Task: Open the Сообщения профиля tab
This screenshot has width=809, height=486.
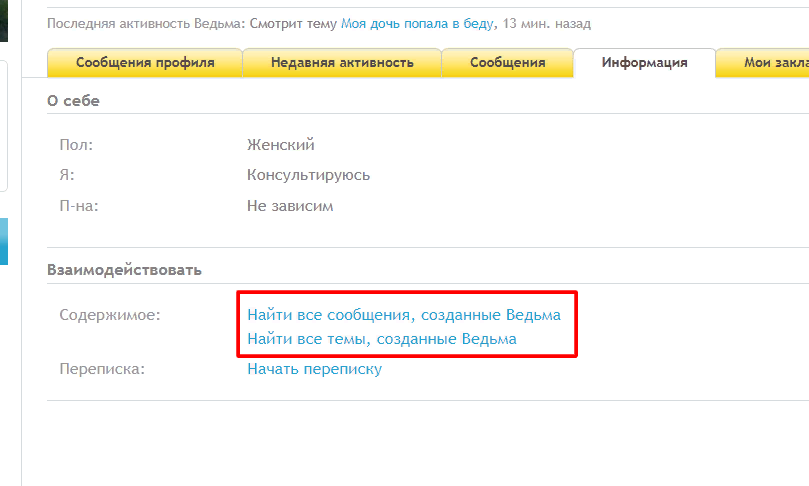Action: tap(145, 62)
